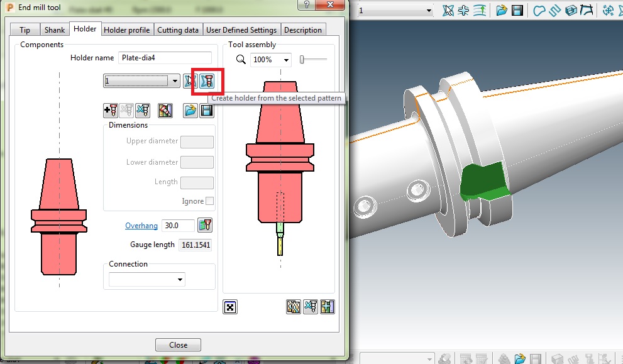This screenshot has height=364, width=623.
Task: Select the pattern pick arrow icon beside it
Action: (190, 80)
